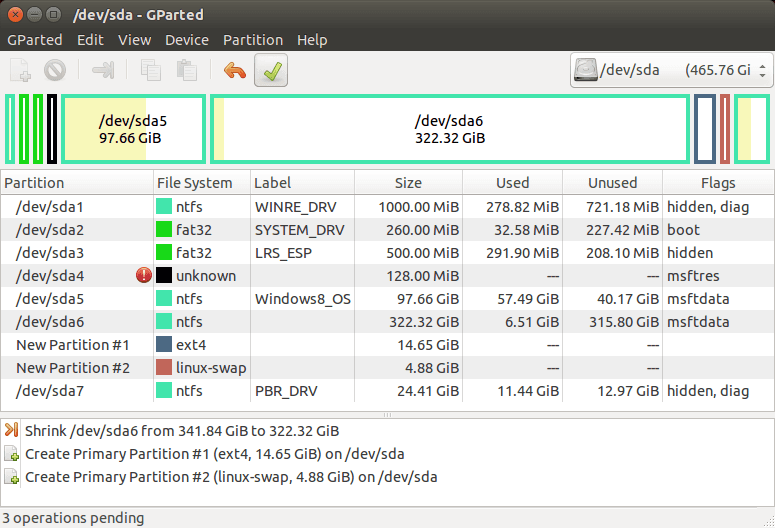Select the /dev/sda5 row in table
The width and height of the screenshot is (775, 528).
(387, 299)
